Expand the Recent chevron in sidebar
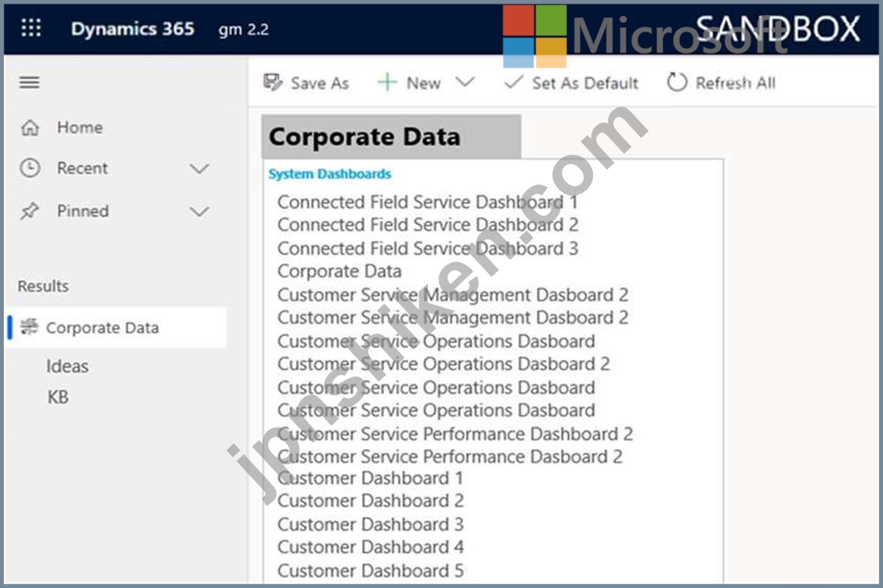Image resolution: width=883 pixels, height=588 pixels. [199, 168]
